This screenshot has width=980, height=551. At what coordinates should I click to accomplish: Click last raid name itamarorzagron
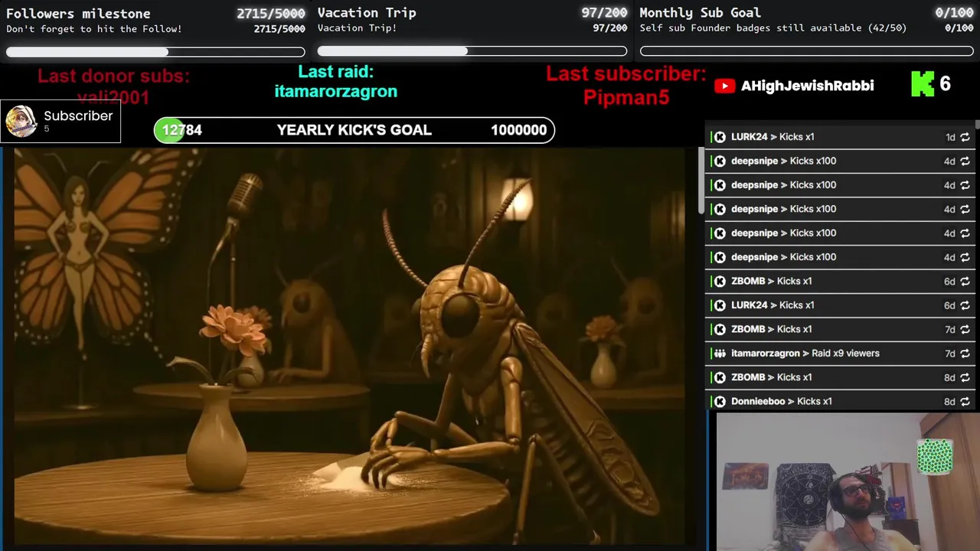tap(335, 91)
